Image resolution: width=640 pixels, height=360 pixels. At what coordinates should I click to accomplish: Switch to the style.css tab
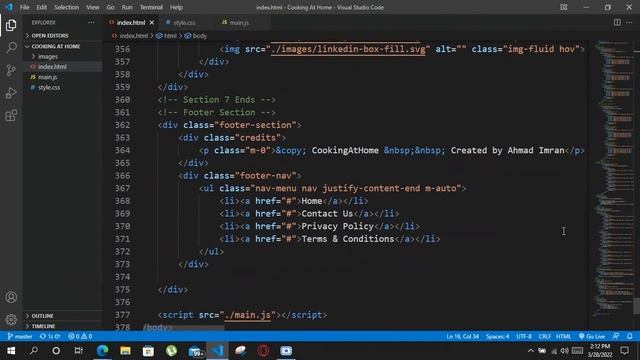184,22
